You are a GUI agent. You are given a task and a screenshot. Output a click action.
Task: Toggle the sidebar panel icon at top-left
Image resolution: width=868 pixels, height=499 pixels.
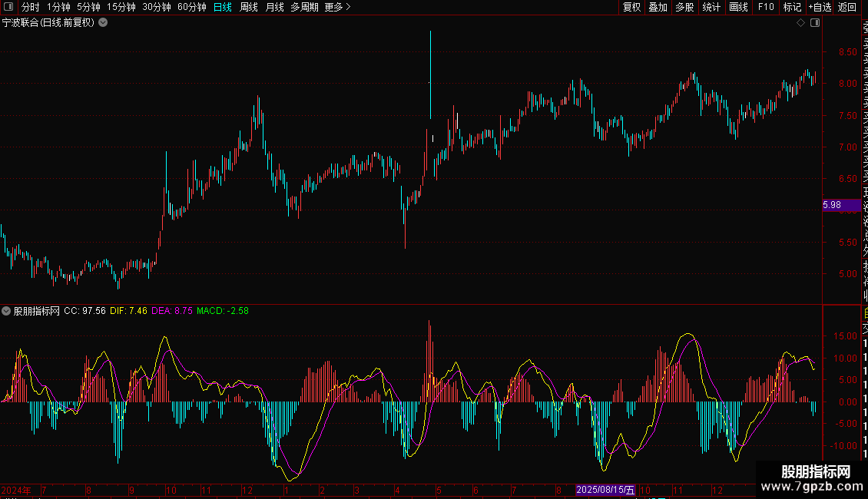(x=8, y=7)
